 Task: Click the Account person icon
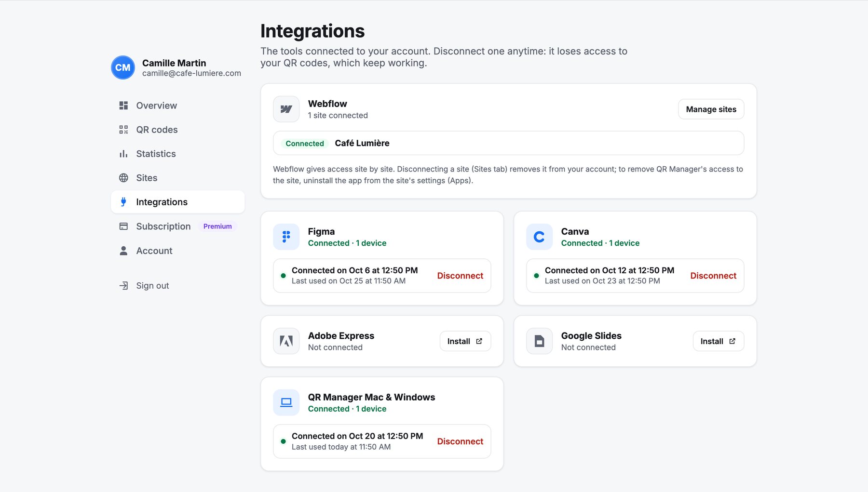(x=123, y=251)
